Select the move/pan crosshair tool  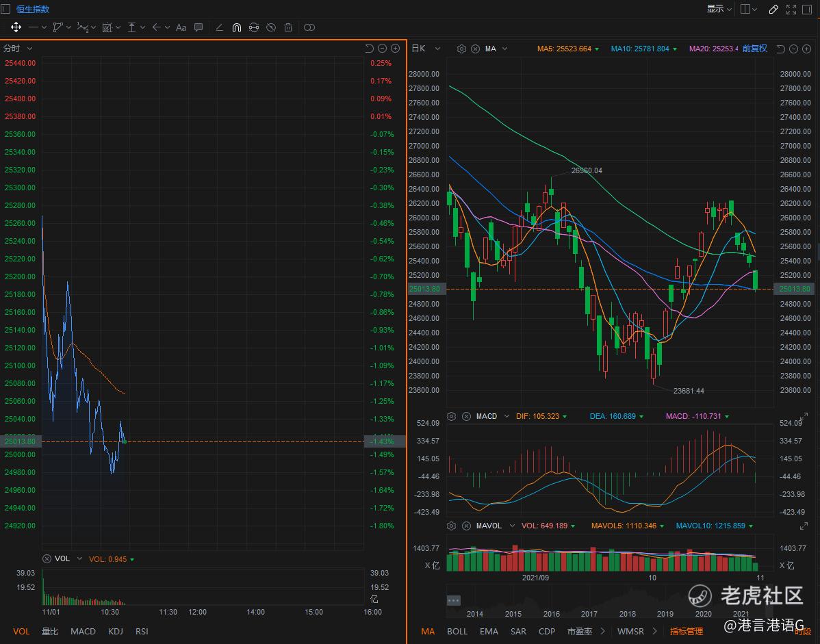pyautogui.click(x=16, y=27)
